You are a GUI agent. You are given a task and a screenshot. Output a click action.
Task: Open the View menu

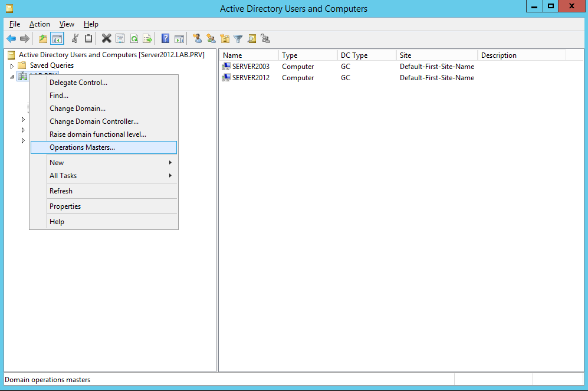pos(67,24)
